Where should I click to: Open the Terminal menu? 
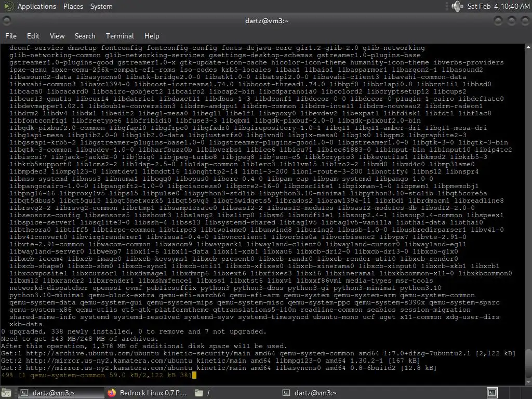[120, 36]
